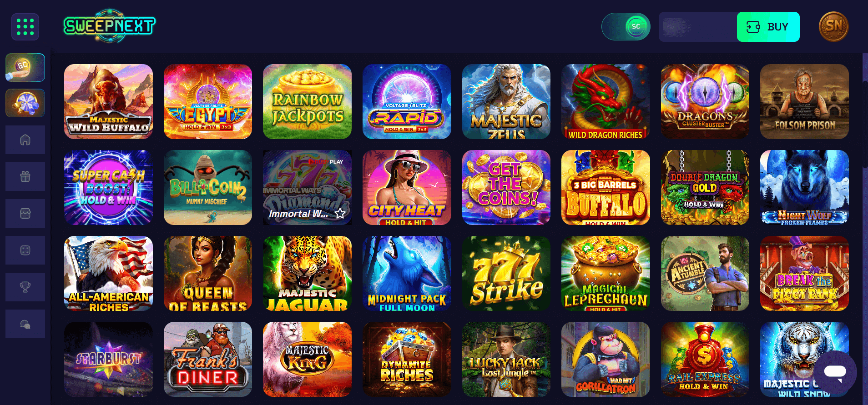Image resolution: width=868 pixels, height=405 pixels.
Task: Launch the Majestic Wild Buffalo game
Action: pos(108,101)
